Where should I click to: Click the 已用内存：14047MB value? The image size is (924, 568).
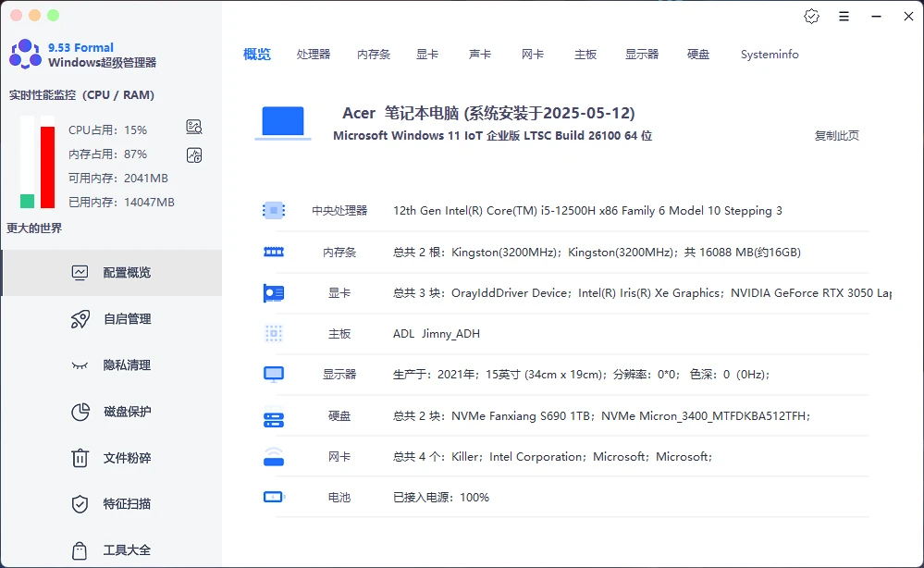[121, 202]
